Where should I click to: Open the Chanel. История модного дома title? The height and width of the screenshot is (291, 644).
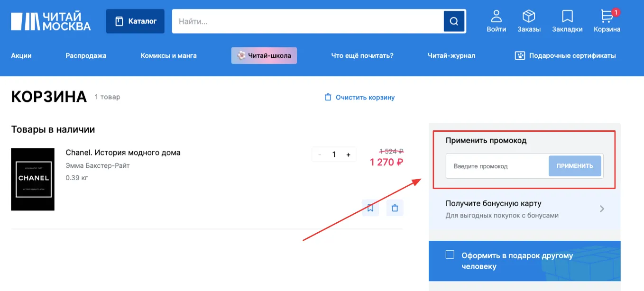[x=123, y=153]
